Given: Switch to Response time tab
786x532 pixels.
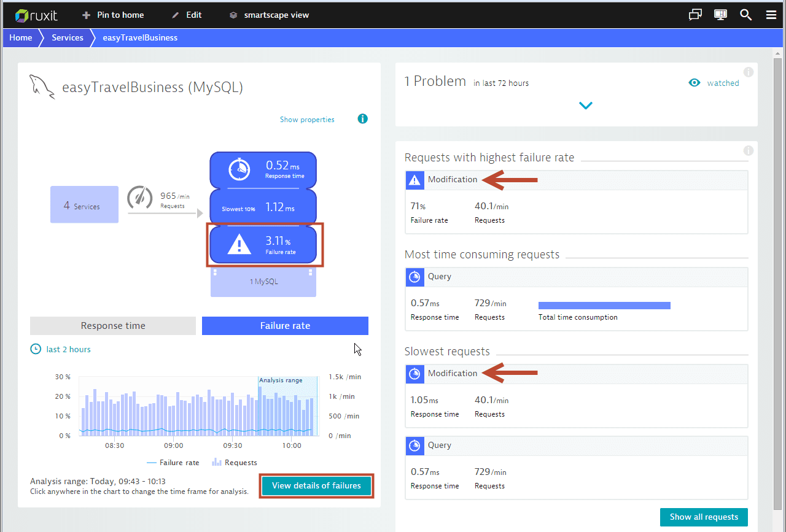Looking at the screenshot, I should point(113,326).
